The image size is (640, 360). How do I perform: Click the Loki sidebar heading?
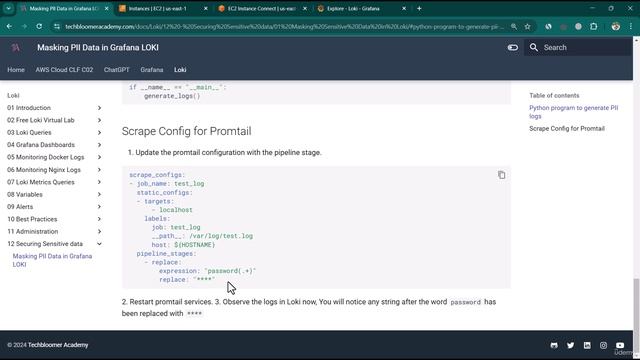click(x=13, y=96)
